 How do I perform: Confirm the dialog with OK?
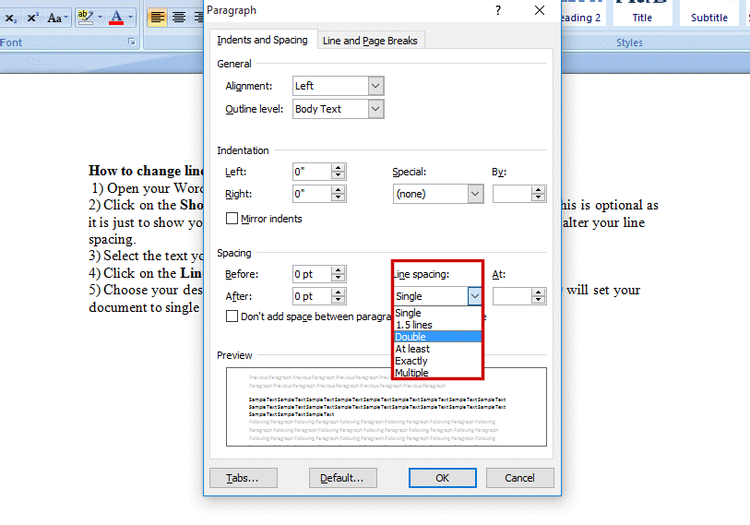[x=442, y=478]
